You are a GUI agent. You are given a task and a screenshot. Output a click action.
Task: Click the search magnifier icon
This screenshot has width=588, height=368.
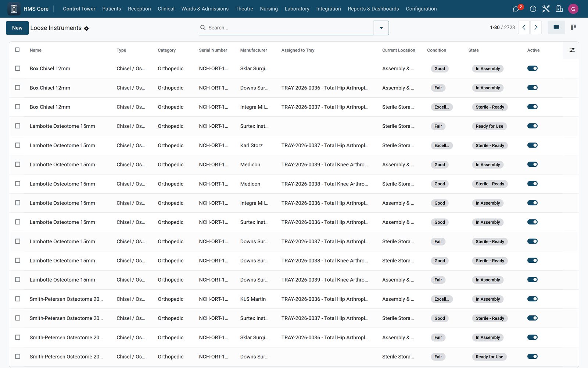tap(203, 28)
